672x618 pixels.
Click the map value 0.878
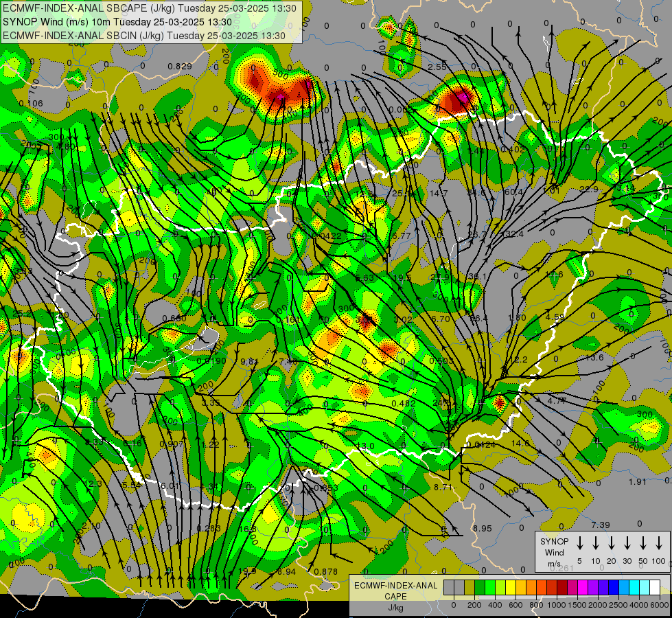(326, 572)
